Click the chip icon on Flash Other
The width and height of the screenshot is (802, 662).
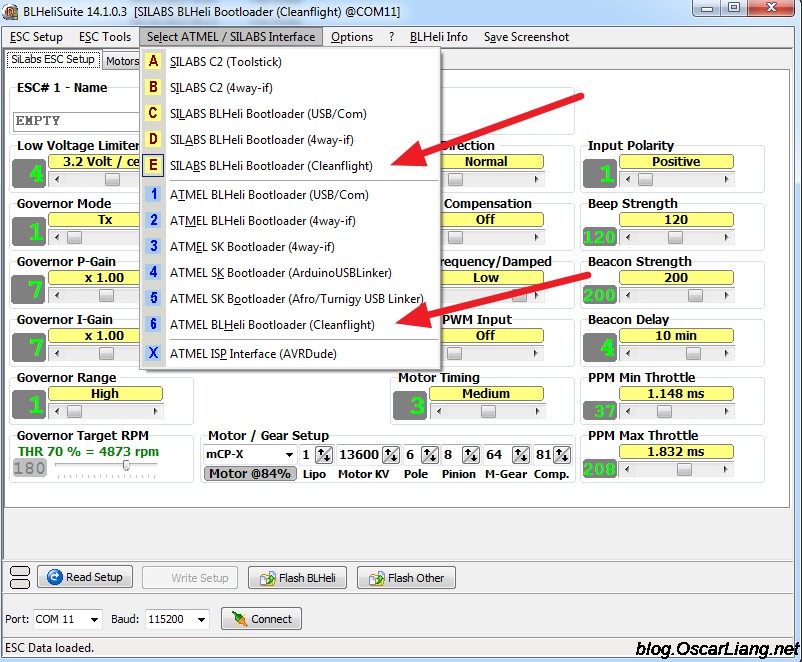(377, 577)
